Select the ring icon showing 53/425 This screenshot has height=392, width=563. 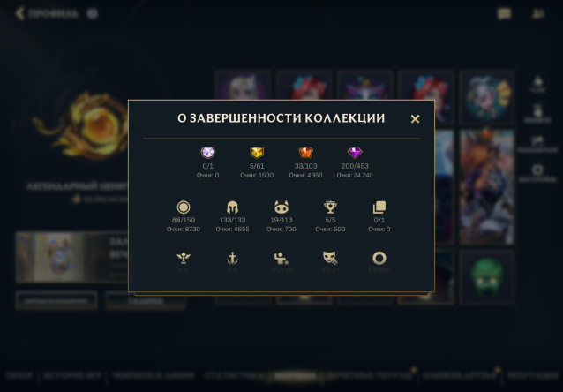coord(379,258)
